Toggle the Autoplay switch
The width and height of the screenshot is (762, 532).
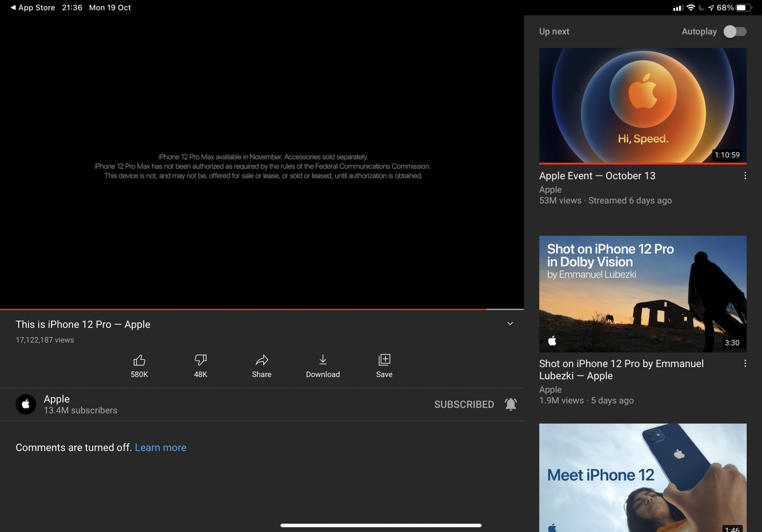click(x=735, y=32)
